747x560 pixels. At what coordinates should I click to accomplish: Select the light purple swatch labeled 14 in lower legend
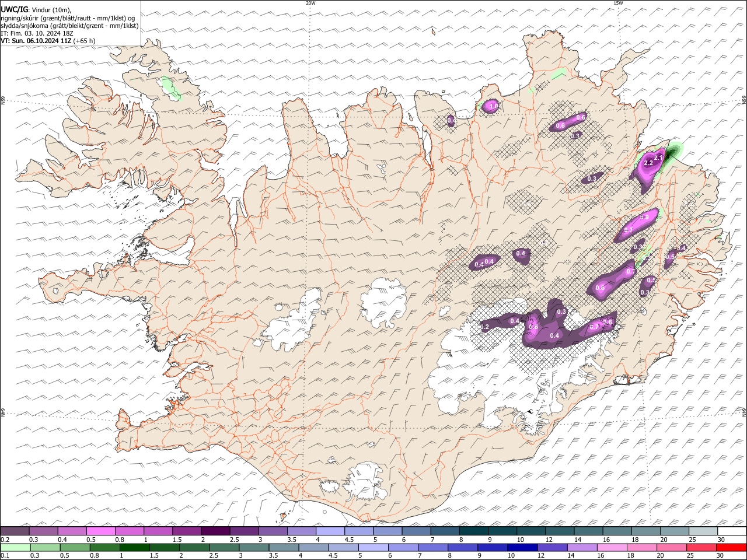click(581, 548)
